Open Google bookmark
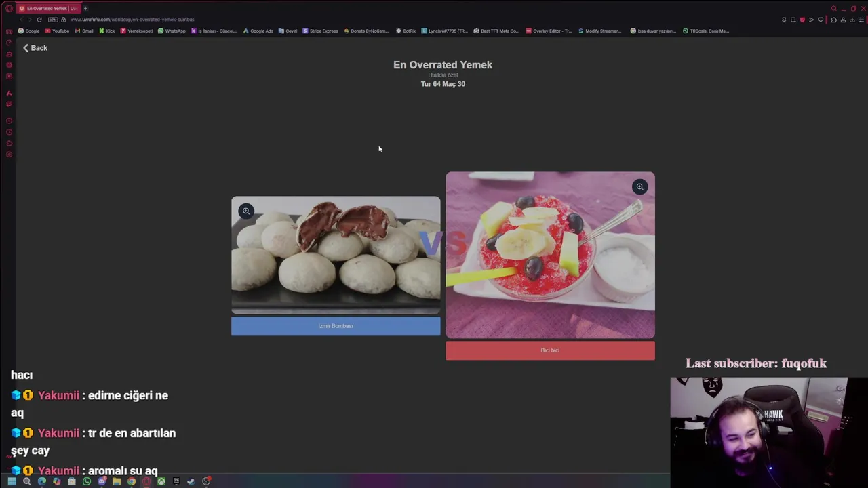The image size is (868, 488). [x=29, y=30]
